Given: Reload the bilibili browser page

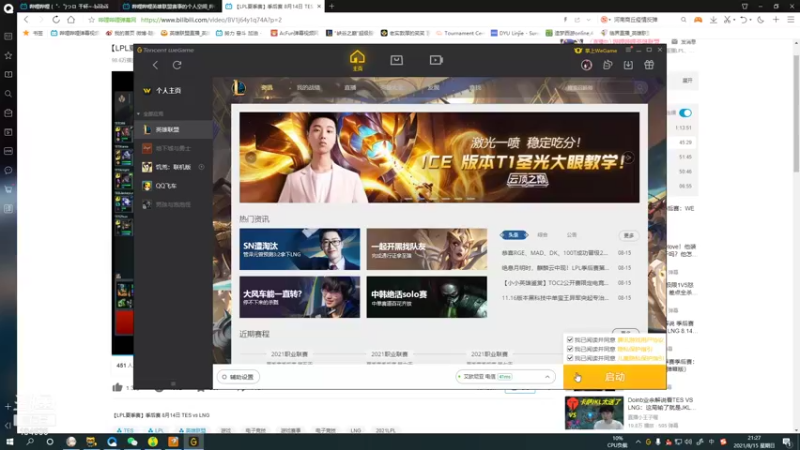Looking at the screenshot, I should point(56,19).
